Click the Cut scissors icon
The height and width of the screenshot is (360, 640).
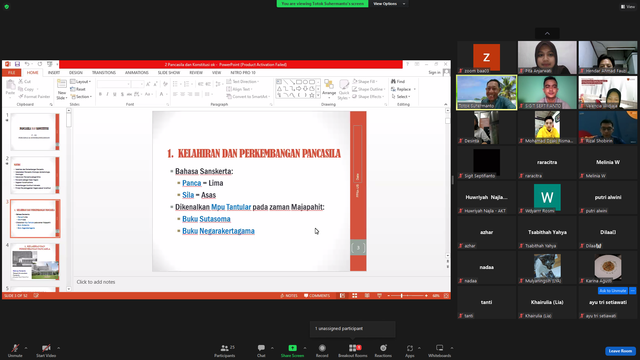pos(21,82)
